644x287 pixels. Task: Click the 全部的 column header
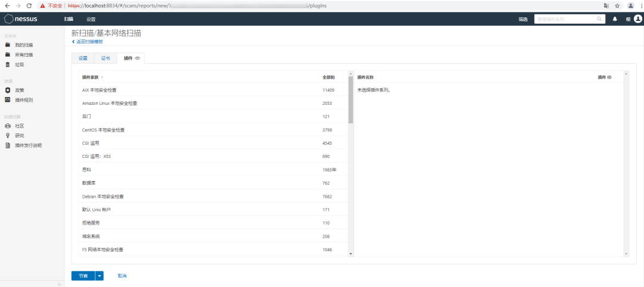tap(329, 77)
